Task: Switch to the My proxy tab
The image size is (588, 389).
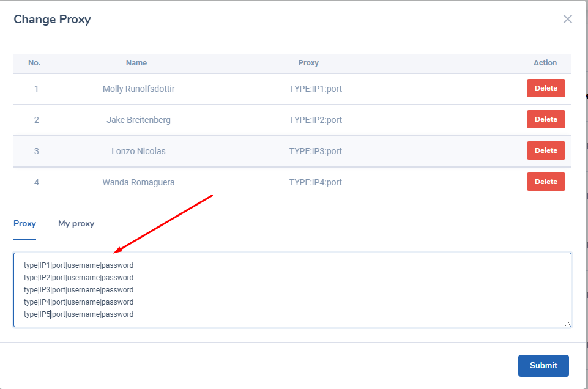Action: click(76, 223)
